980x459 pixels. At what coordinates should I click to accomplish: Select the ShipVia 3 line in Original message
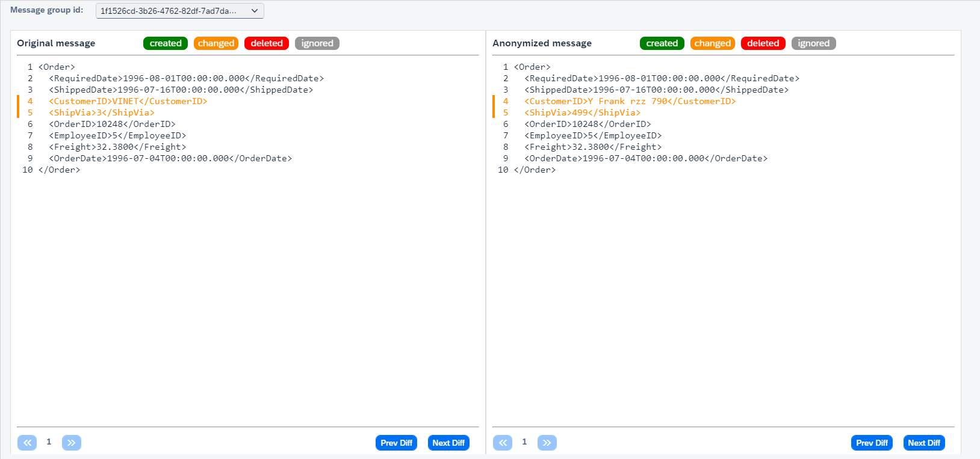102,112
